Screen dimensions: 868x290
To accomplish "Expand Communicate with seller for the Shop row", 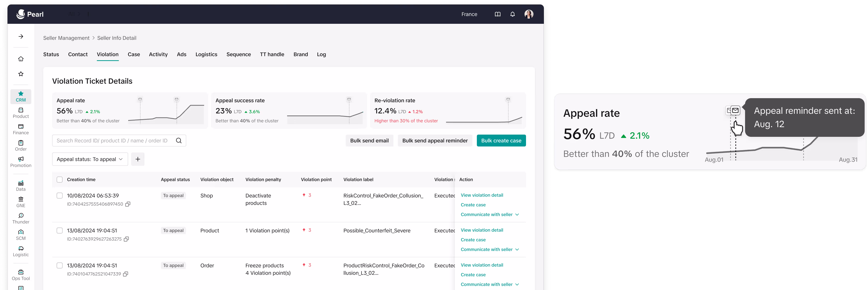I will (x=490, y=214).
